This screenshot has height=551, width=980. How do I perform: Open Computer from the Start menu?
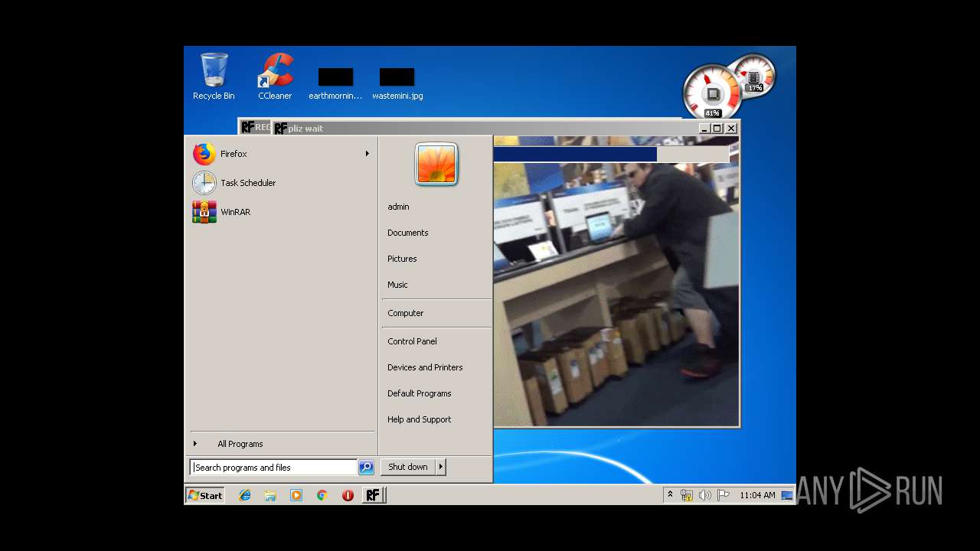tap(405, 313)
